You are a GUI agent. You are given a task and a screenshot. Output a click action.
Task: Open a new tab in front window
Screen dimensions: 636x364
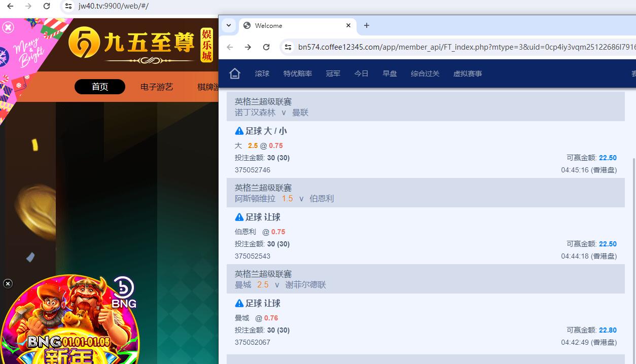tap(367, 25)
